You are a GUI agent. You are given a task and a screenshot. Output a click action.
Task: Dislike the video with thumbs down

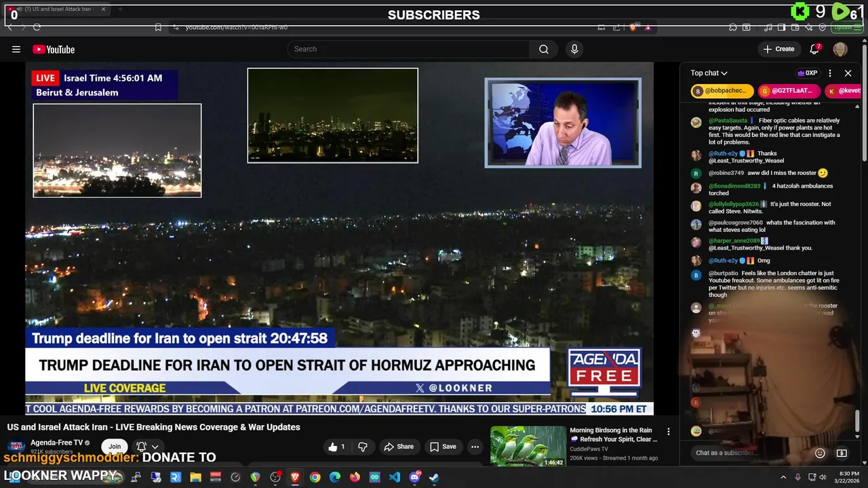[363, 447]
